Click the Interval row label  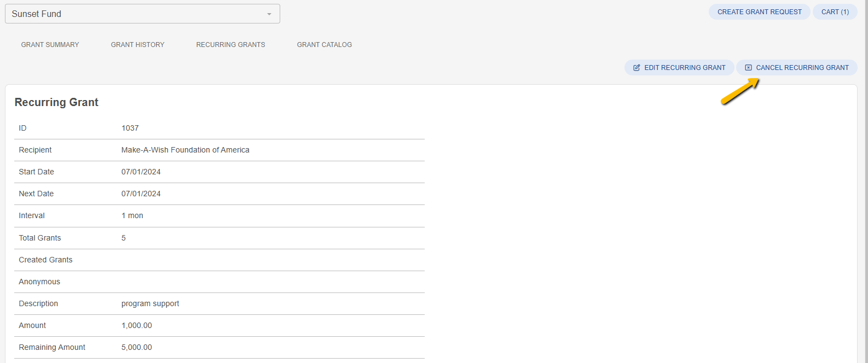click(32, 215)
